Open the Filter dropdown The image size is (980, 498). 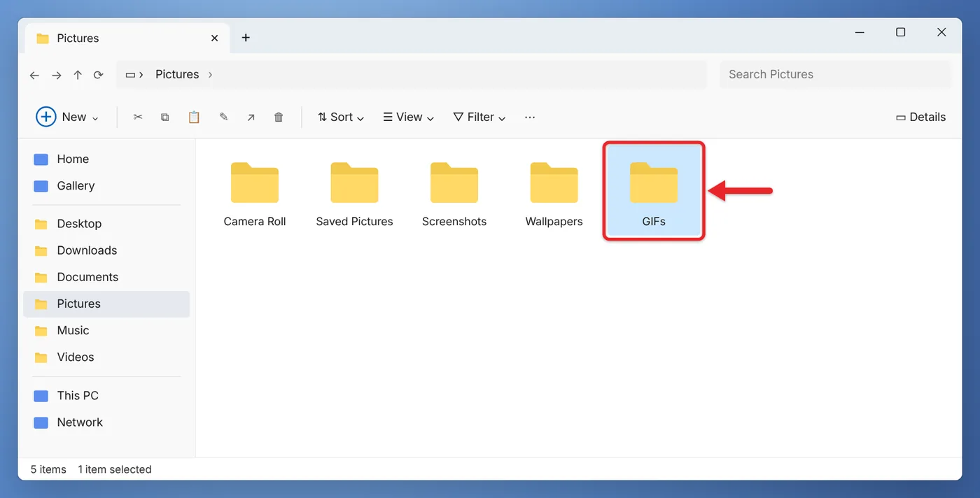(479, 117)
